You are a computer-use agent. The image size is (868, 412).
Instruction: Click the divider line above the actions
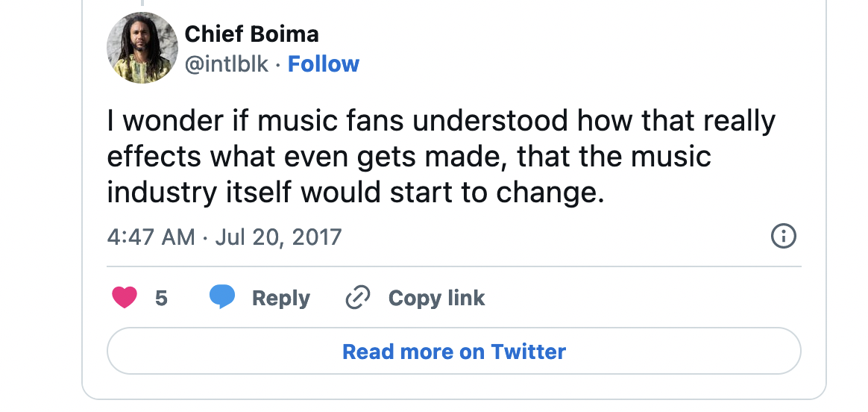[453, 266]
